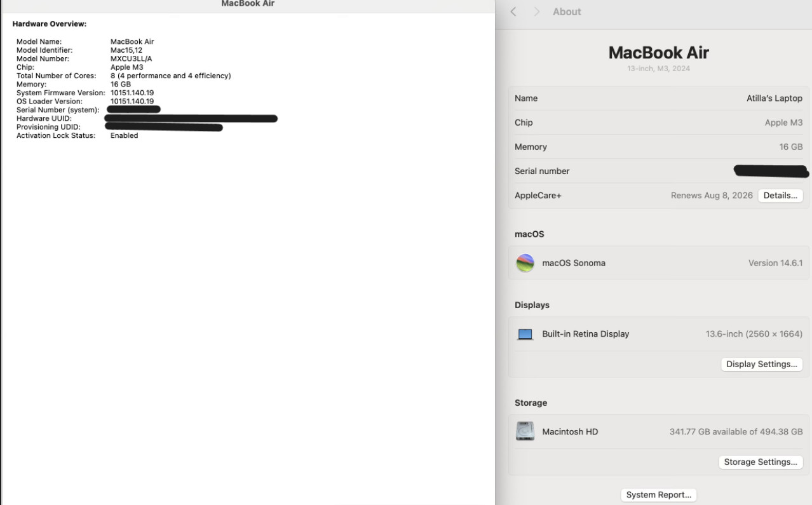This screenshot has height=505, width=812.
Task: Click the Model Name label in System Report
Action: point(39,42)
